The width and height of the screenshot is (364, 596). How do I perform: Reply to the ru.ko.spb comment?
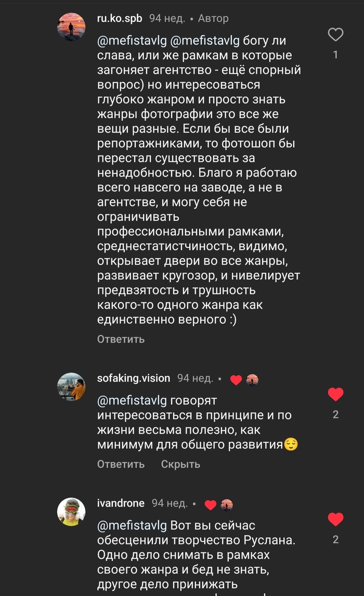click(x=121, y=339)
